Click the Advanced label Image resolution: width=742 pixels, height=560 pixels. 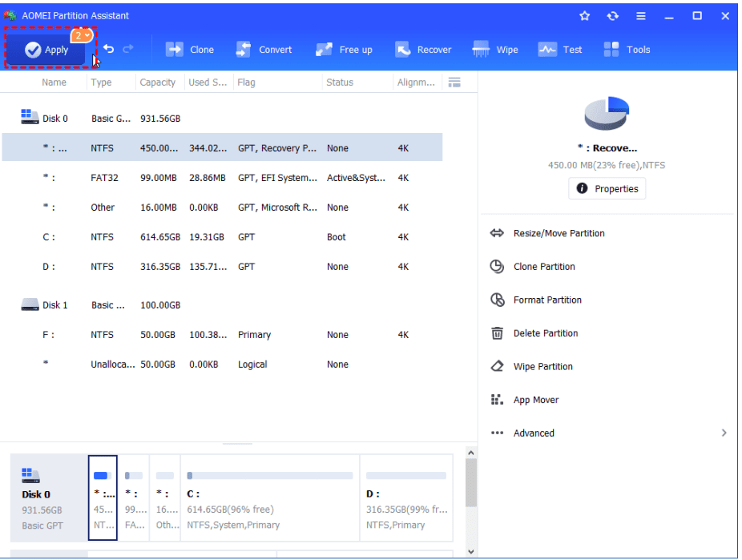pyautogui.click(x=534, y=433)
